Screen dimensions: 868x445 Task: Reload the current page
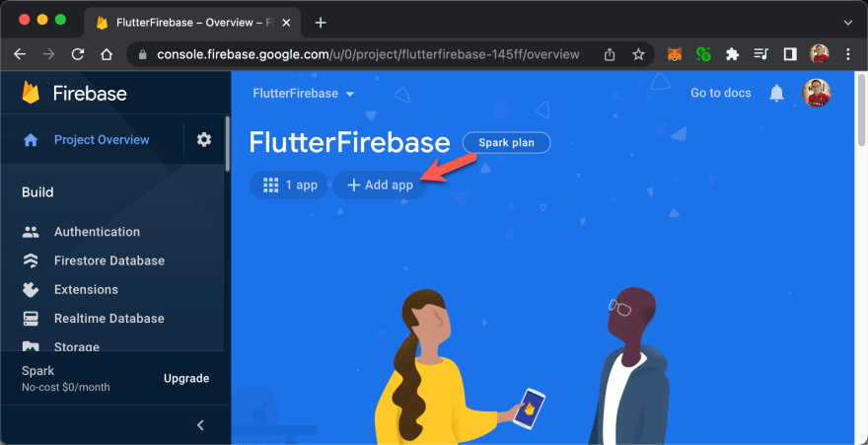tap(78, 54)
